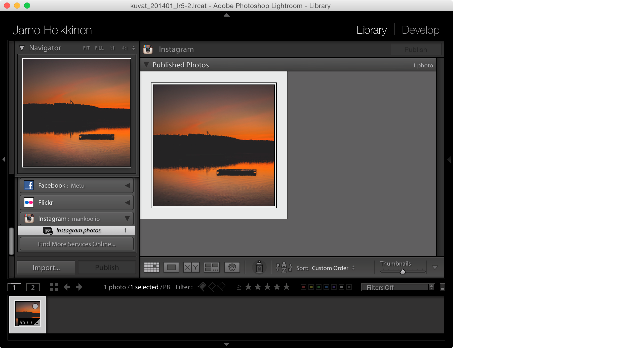This screenshot has height=348, width=644.
Task: Set Navigator zoom to 4:1
Action: click(125, 48)
